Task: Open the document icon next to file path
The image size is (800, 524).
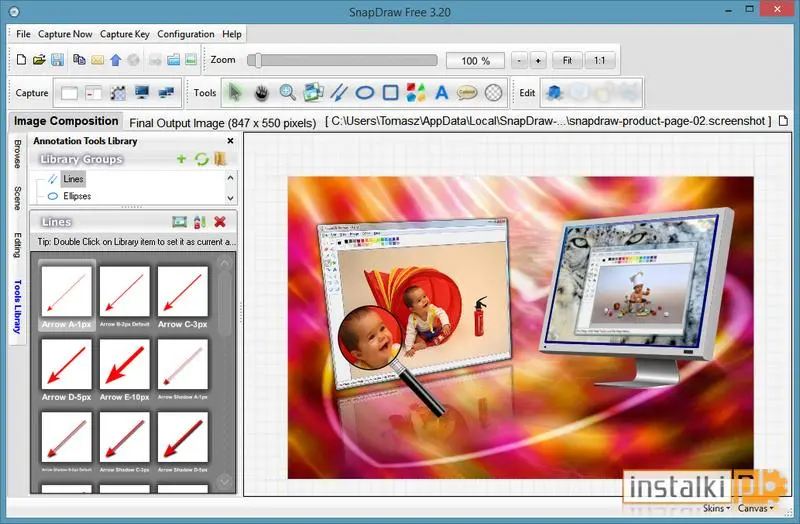Action: [783, 121]
